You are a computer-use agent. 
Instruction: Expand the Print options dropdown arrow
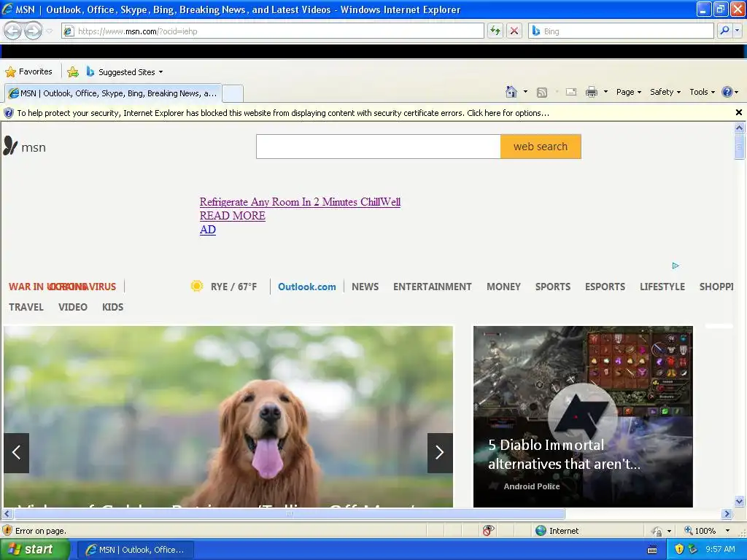click(605, 92)
